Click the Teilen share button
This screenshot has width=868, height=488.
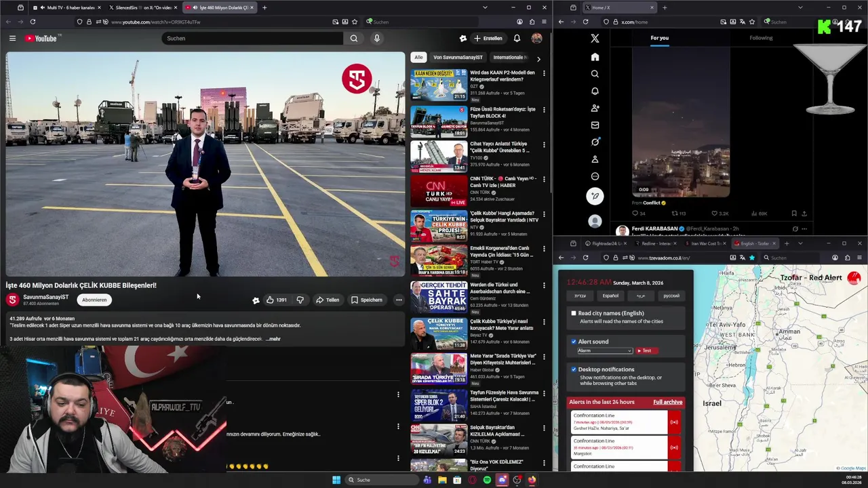click(x=328, y=300)
